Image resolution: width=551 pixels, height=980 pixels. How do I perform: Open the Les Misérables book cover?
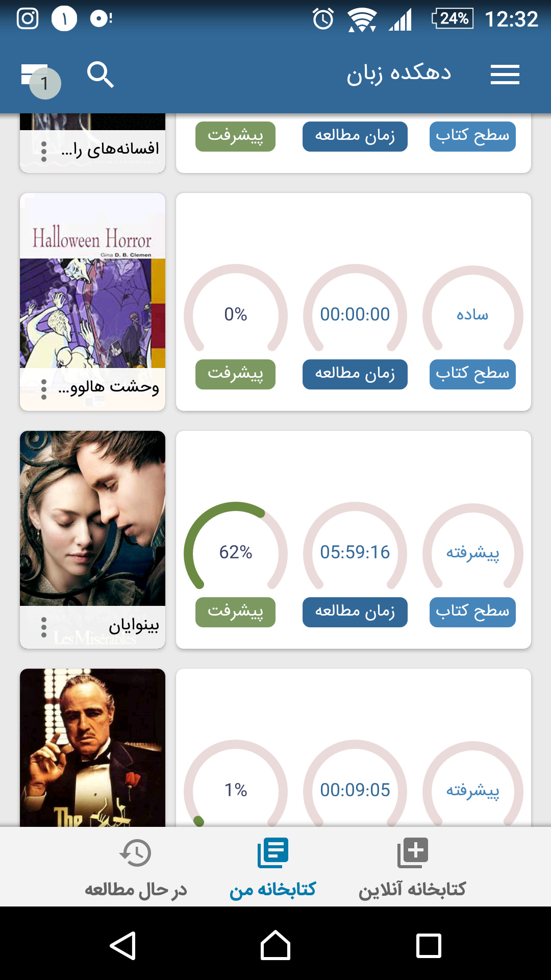92,518
